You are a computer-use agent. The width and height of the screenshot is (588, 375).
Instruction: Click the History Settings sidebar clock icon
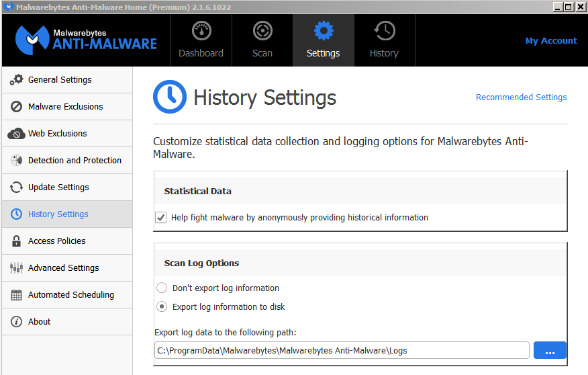tap(16, 214)
